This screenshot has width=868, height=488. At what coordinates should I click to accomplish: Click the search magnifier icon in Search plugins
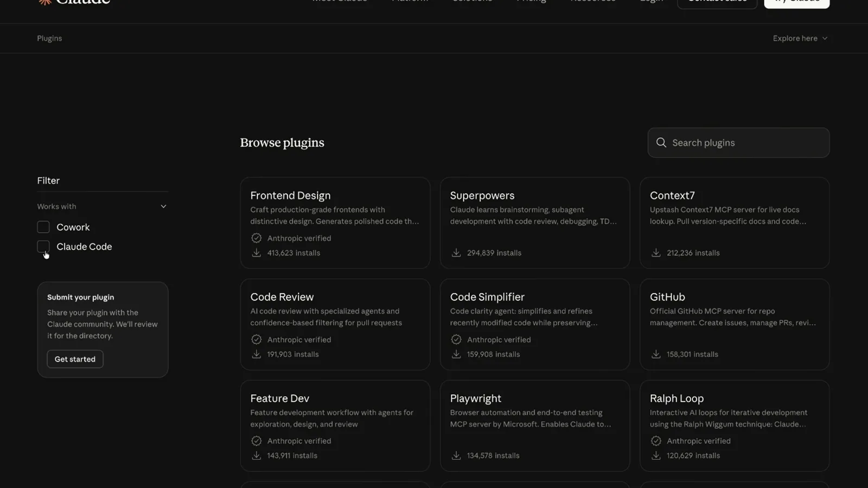coord(661,143)
